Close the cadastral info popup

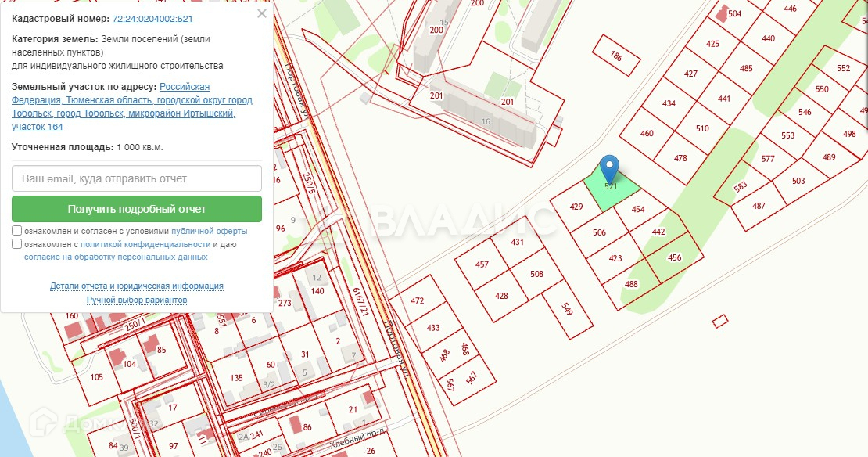point(262,13)
